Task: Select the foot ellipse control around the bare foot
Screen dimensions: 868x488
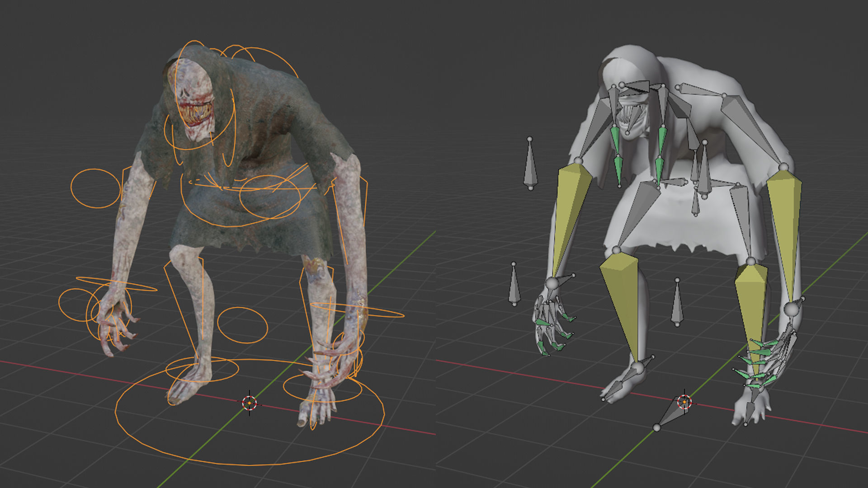Action: (x=202, y=370)
